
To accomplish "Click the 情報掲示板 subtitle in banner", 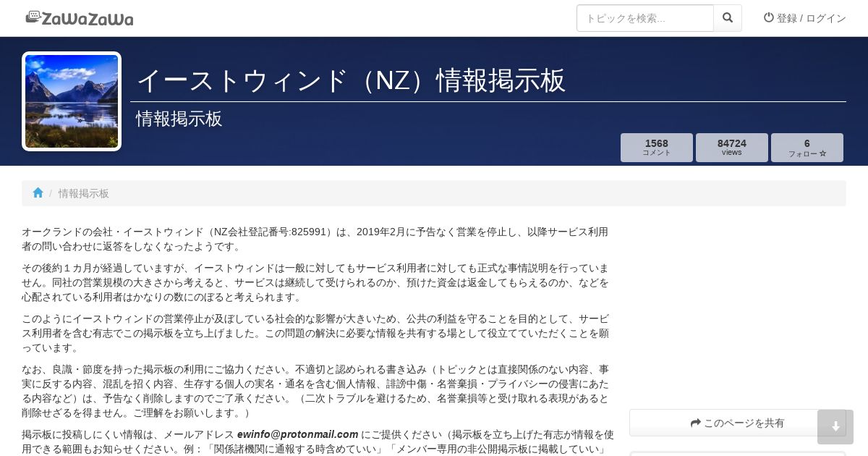I will [x=179, y=119].
